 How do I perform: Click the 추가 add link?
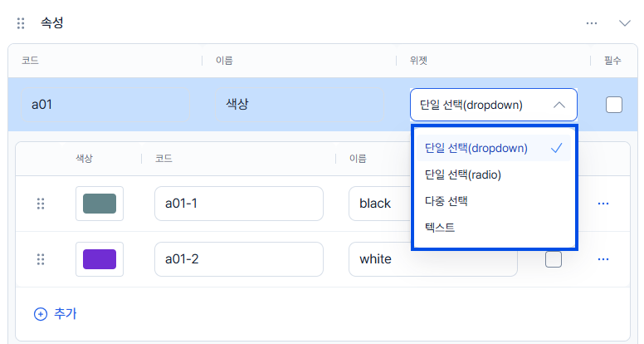(56, 314)
